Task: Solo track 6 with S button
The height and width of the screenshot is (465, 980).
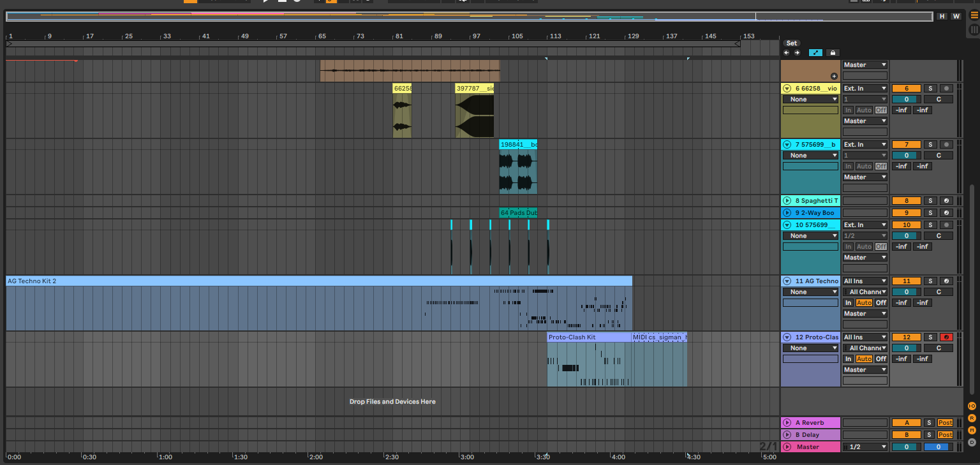Action: (930, 89)
